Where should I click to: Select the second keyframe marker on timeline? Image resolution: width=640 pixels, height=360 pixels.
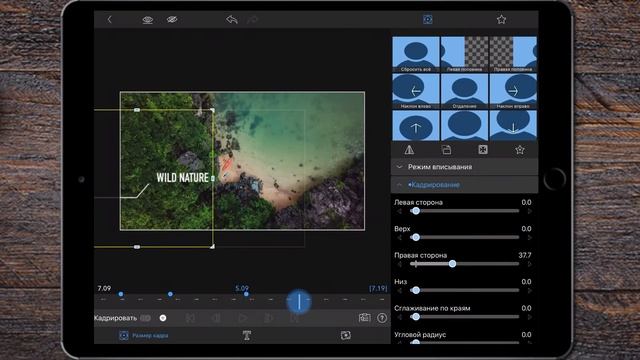pos(170,294)
